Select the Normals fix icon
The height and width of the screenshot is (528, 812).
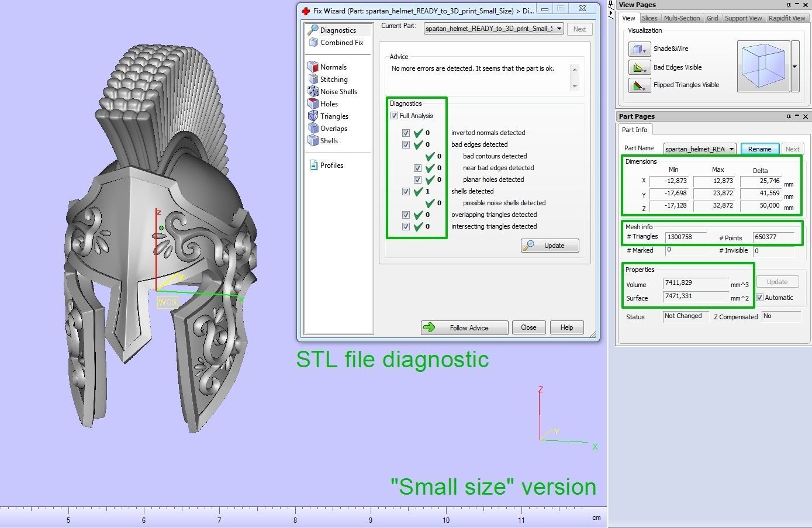point(313,67)
